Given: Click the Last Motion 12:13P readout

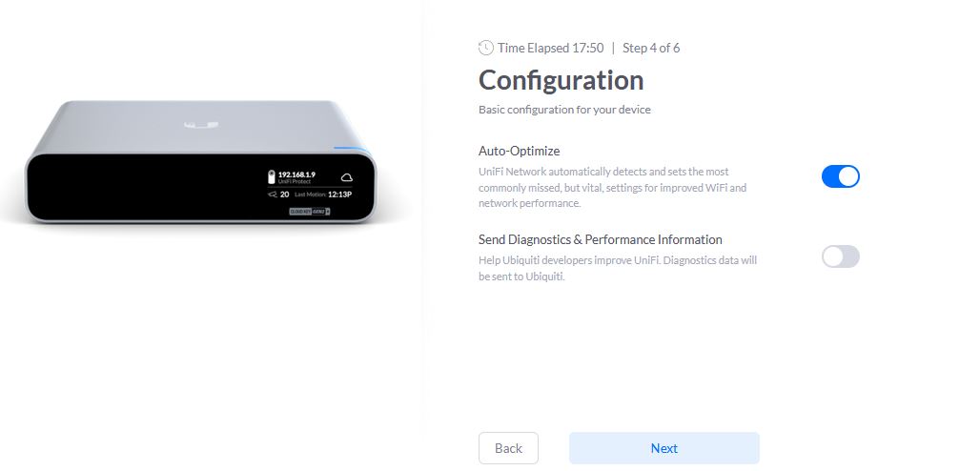Looking at the screenshot, I should (x=323, y=195).
